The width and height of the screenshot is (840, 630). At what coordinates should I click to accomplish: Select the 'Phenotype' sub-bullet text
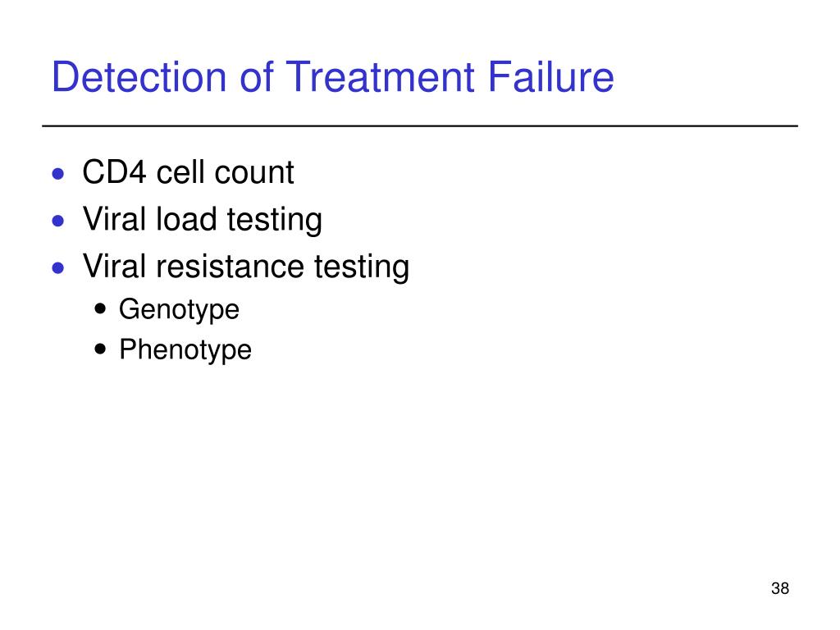pyautogui.click(x=185, y=350)
